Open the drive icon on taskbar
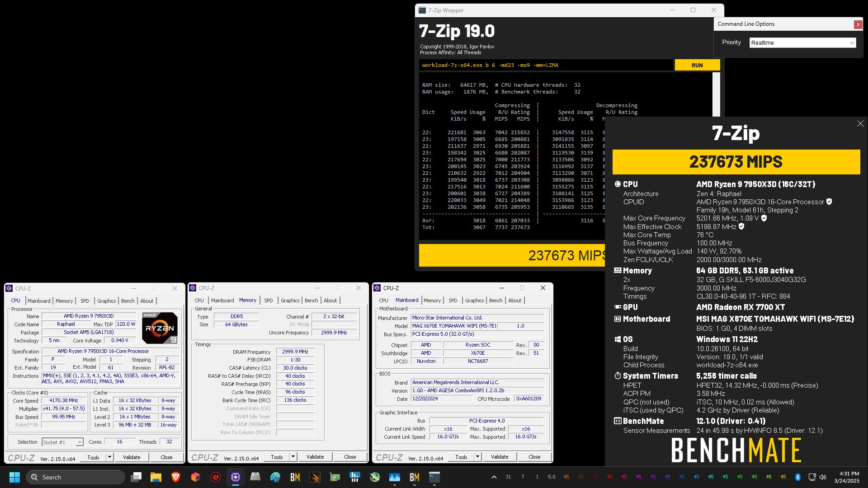The height and width of the screenshot is (488, 868). pos(255,477)
